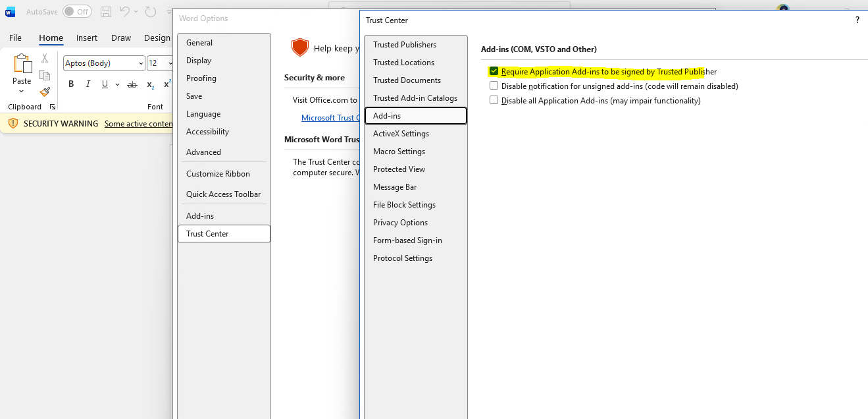
Task: Follow the Microsoft Trust Center link
Action: point(330,117)
